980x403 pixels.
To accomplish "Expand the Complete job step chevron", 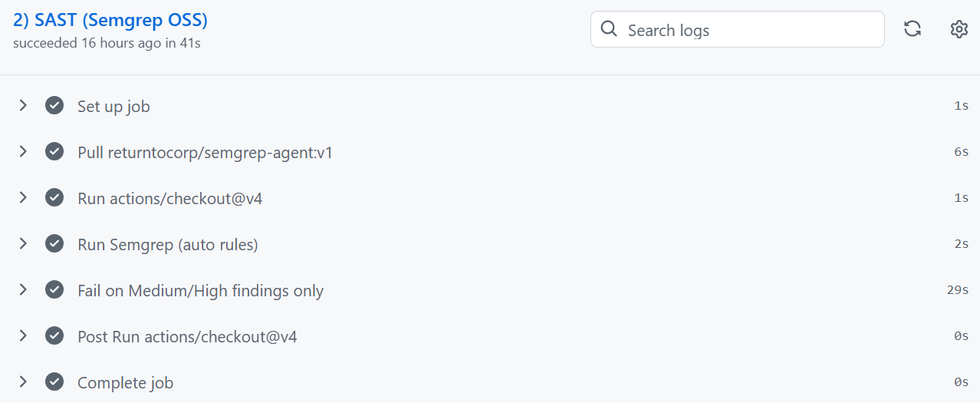I will (x=23, y=382).
